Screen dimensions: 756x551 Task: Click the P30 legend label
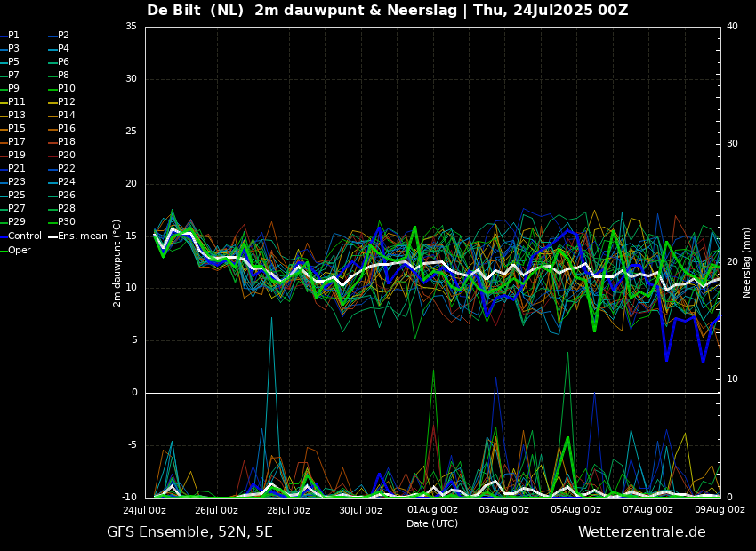click(x=67, y=221)
